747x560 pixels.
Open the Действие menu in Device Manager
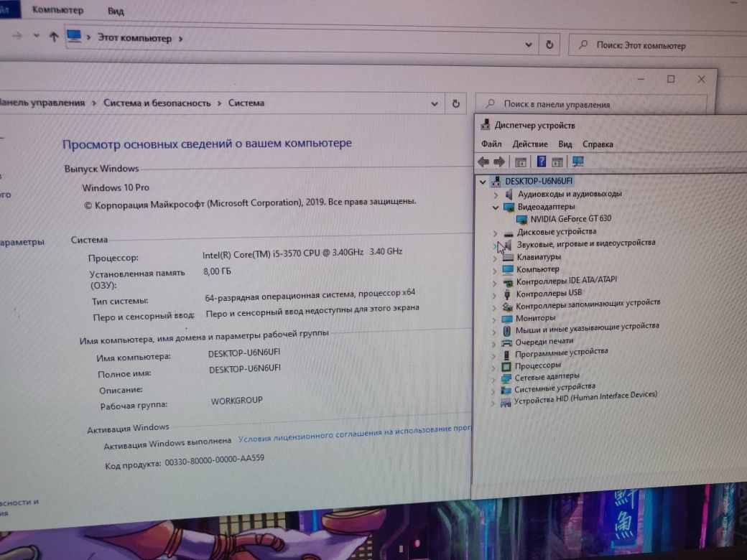tap(530, 144)
